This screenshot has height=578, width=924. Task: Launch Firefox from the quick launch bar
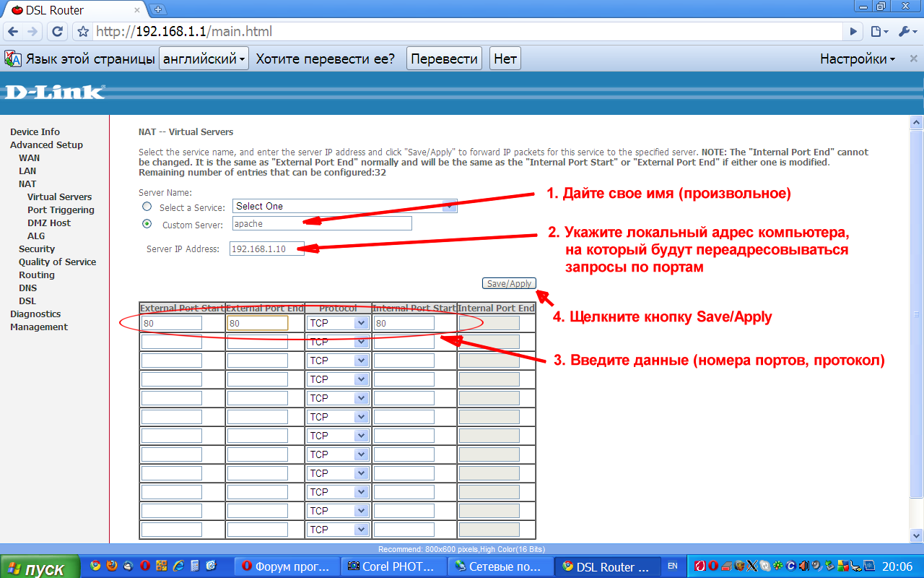[x=111, y=566]
